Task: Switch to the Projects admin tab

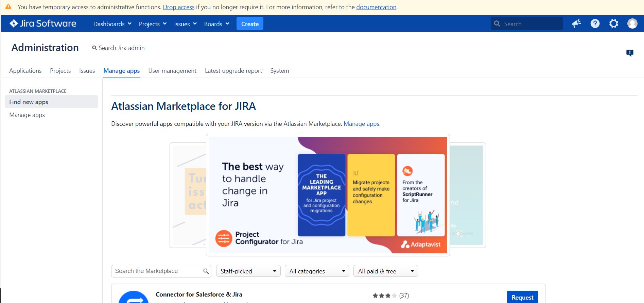Action: click(x=60, y=71)
